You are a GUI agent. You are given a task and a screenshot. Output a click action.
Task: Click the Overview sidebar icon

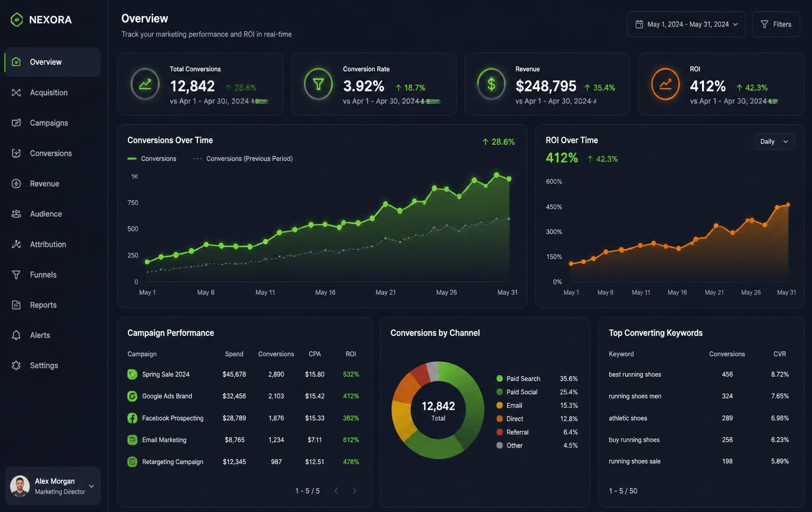16,62
